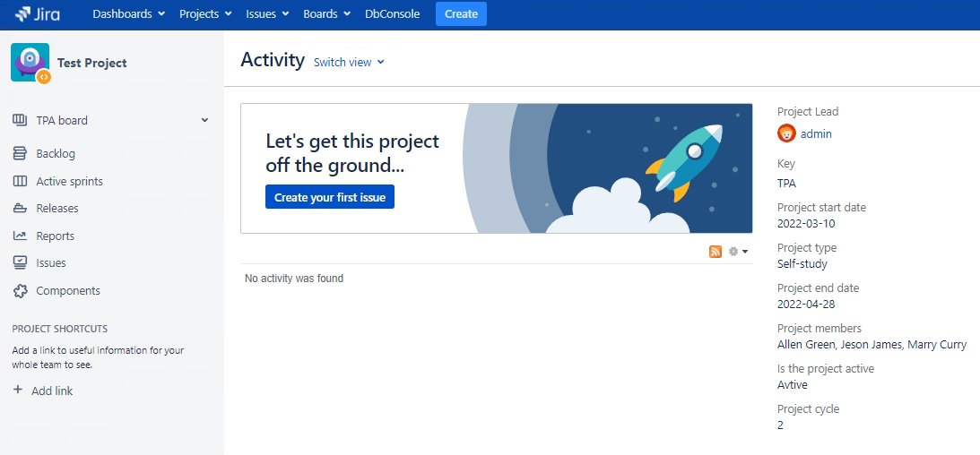980x455 pixels.
Task: Click the Active sprints icon
Action: pyautogui.click(x=20, y=181)
